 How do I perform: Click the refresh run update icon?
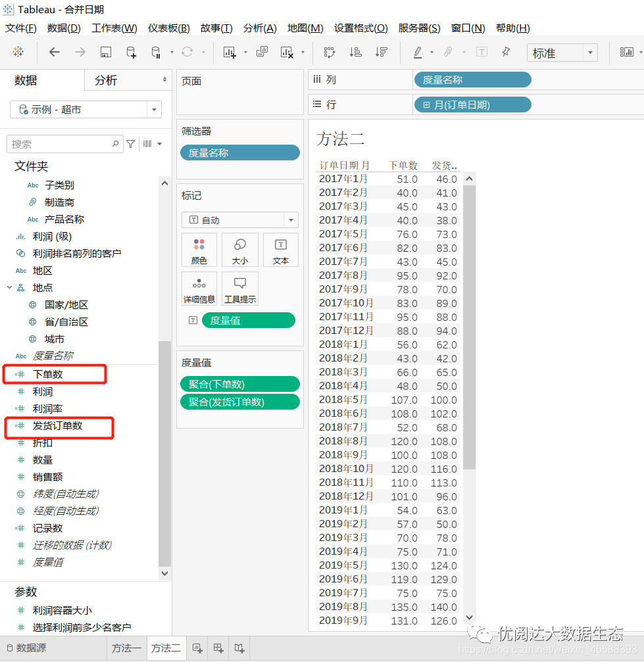[x=187, y=53]
